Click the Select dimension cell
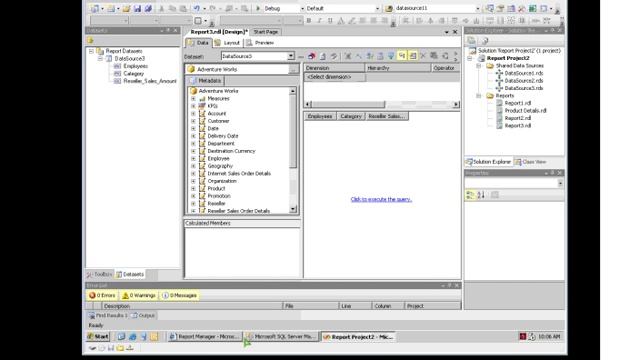 [335, 77]
